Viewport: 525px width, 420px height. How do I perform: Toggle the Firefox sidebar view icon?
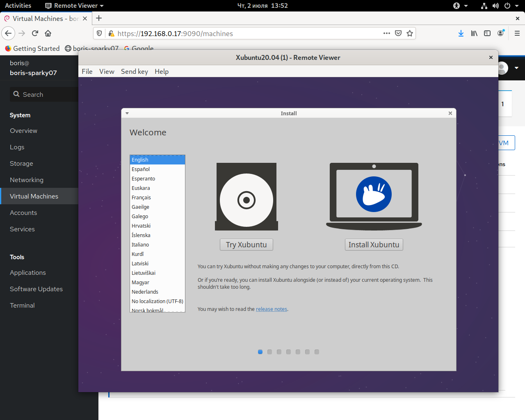click(x=487, y=33)
